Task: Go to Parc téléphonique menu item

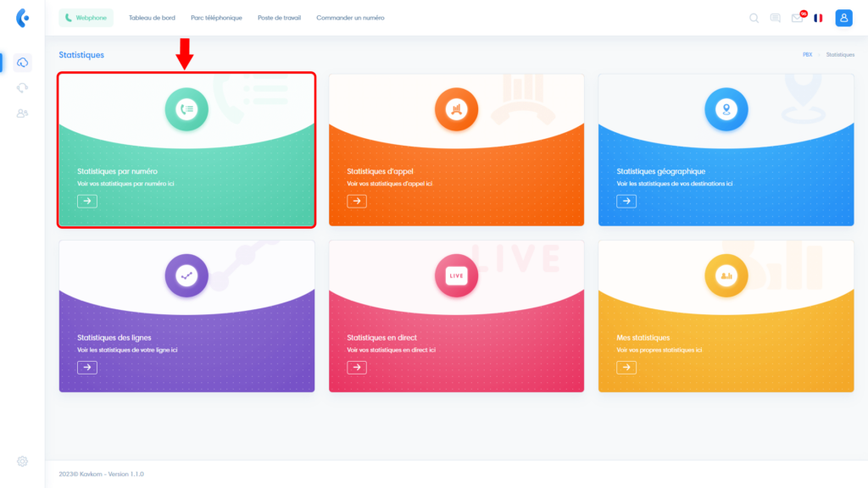Action: click(216, 18)
